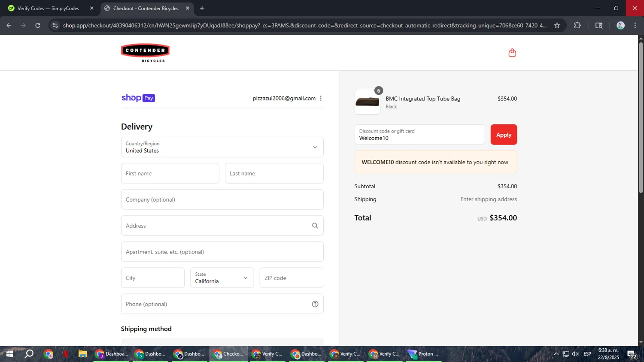Click the email pizzazul2006@gmail.com
The image size is (644, 362).
point(284,98)
